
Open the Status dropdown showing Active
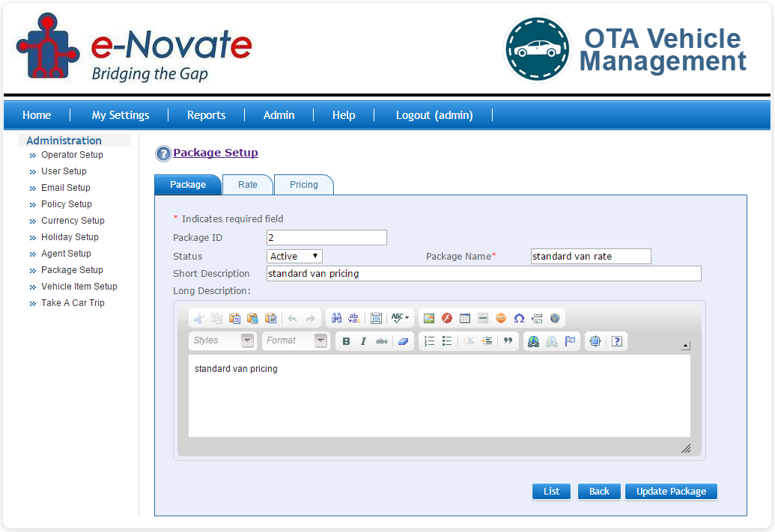click(x=294, y=255)
